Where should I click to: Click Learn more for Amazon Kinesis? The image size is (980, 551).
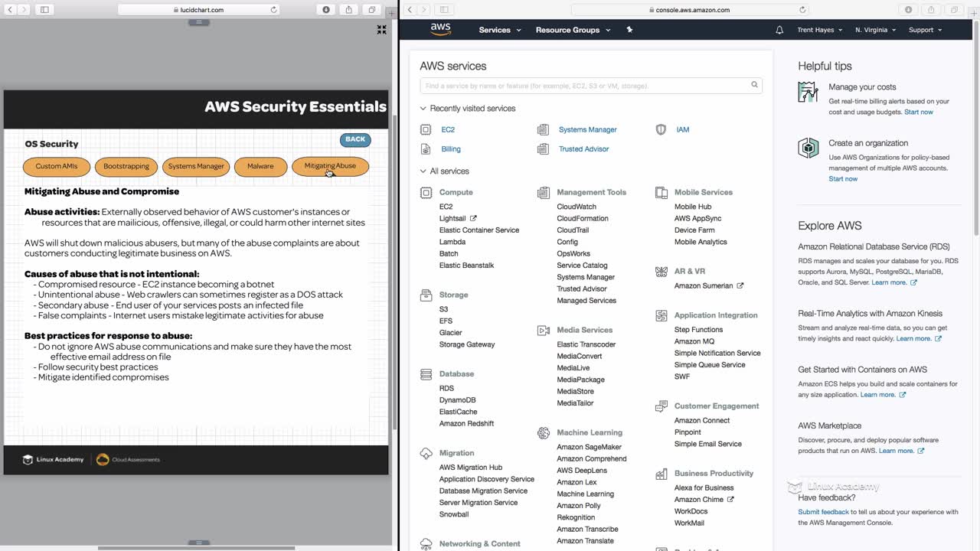[919, 338]
